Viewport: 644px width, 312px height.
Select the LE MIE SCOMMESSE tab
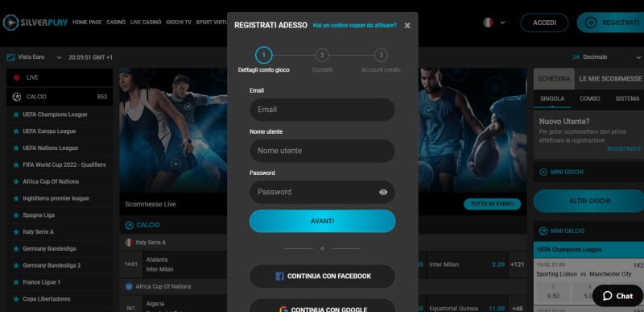coord(610,78)
